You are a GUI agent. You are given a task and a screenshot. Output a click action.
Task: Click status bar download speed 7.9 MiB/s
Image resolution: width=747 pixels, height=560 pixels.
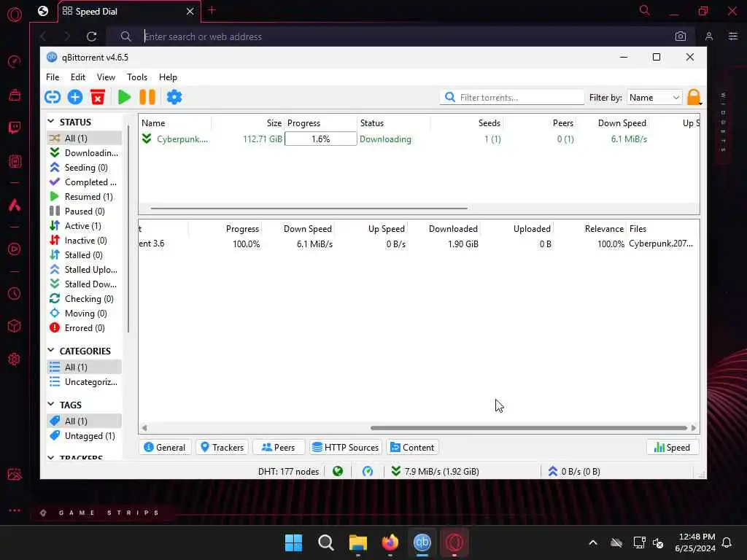tap(435, 472)
